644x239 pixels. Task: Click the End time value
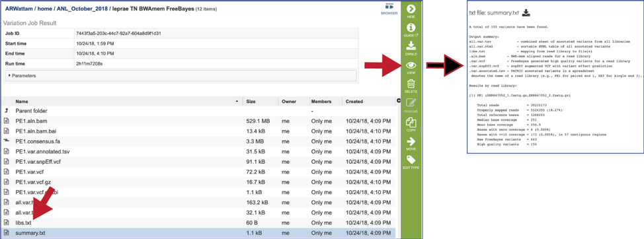click(95, 53)
